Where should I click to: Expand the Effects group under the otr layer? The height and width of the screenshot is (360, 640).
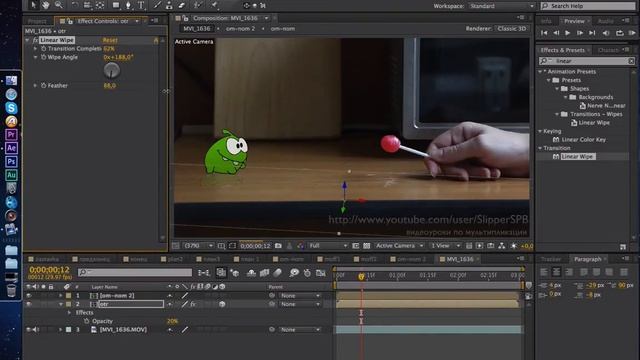pyautogui.click(x=69, y=313)
